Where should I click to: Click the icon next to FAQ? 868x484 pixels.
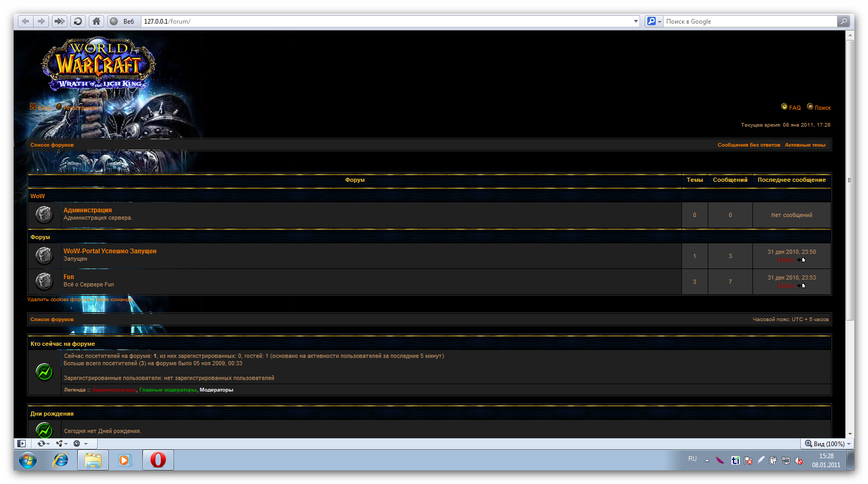pyautogui.click(x=784, y=107)
